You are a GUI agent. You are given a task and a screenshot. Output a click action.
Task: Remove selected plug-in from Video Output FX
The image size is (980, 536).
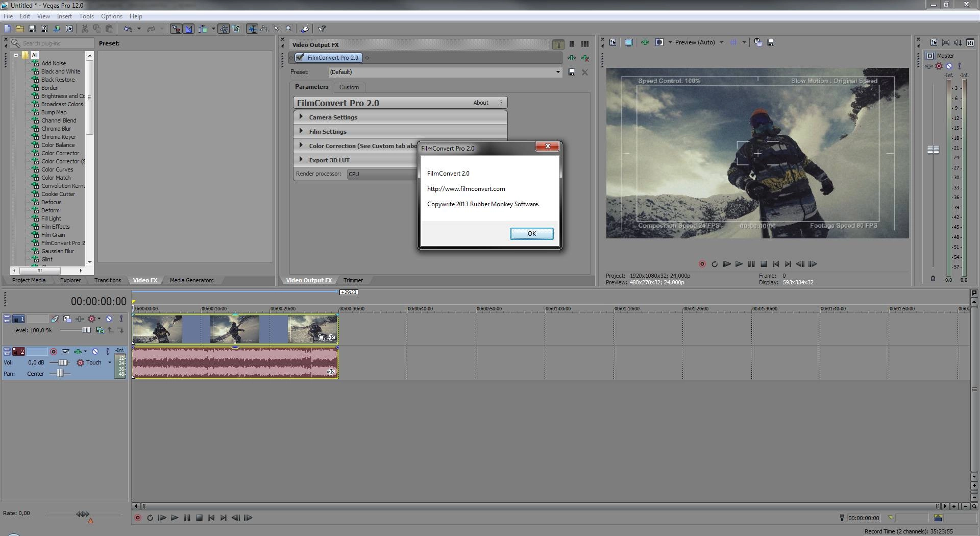pyautogui.click(x=585, y=58)
